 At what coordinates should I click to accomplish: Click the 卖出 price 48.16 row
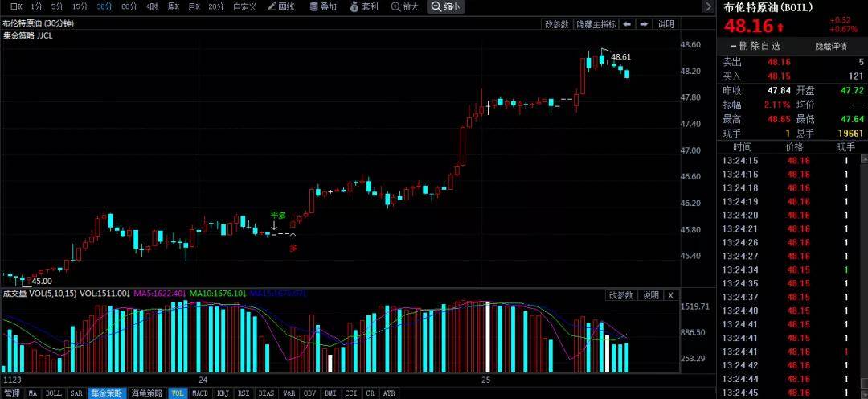point(792,62)
